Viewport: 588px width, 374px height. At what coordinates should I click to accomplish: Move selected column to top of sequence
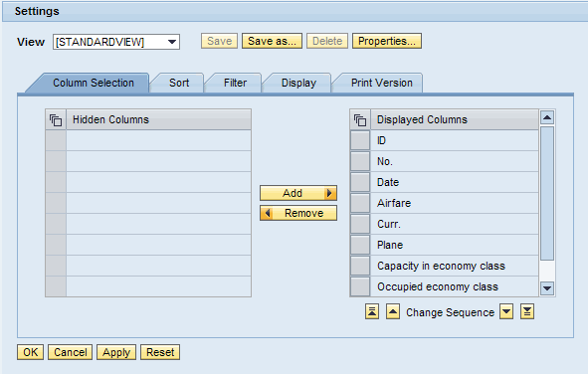pyautogui.click(x=372, y=311)
